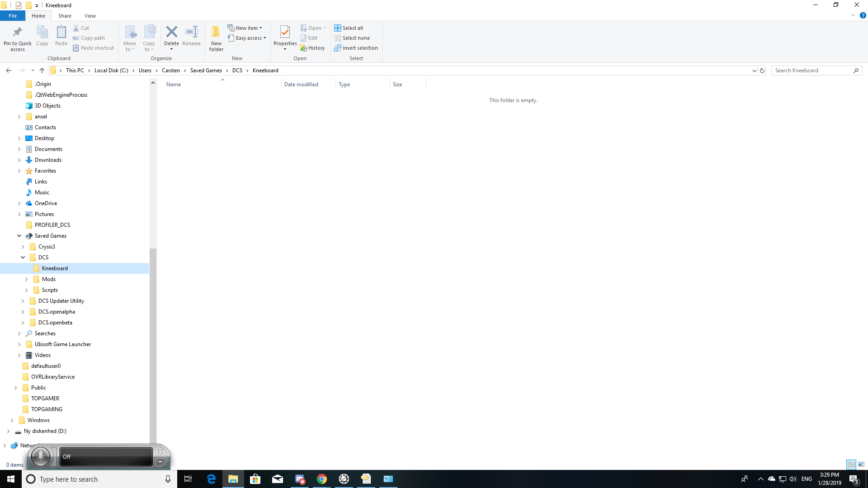Refresh the Kneeboard folder view
868x488 pixels.
(x=762, y=70)
